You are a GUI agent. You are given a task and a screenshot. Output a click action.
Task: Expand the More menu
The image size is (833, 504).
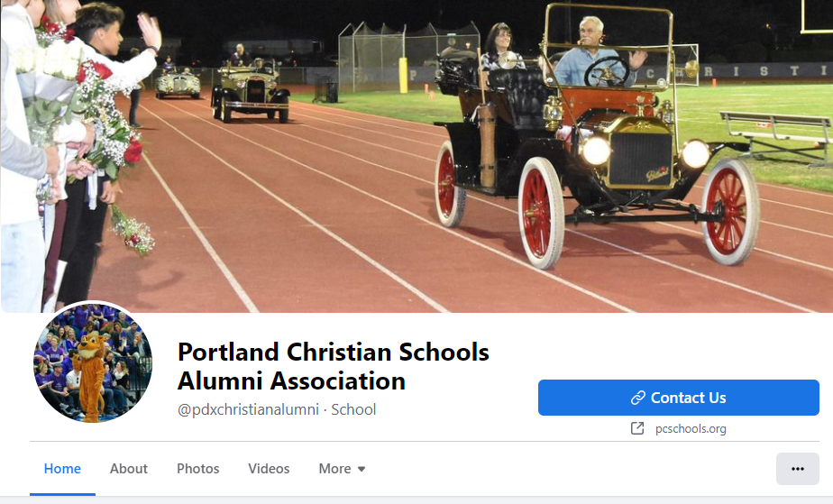[x=342, y=469]
